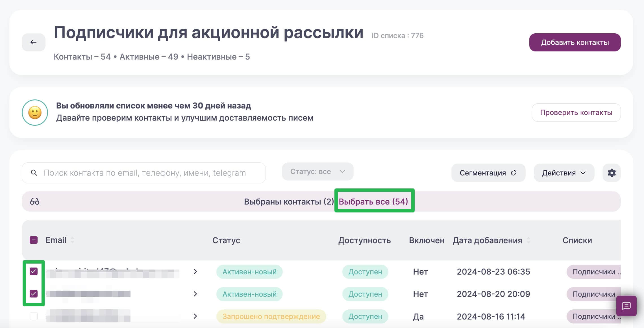The height and width of the screenshot is (328, 644).
Task: Click the Включен column header
Action: click(x=427, y=240)
